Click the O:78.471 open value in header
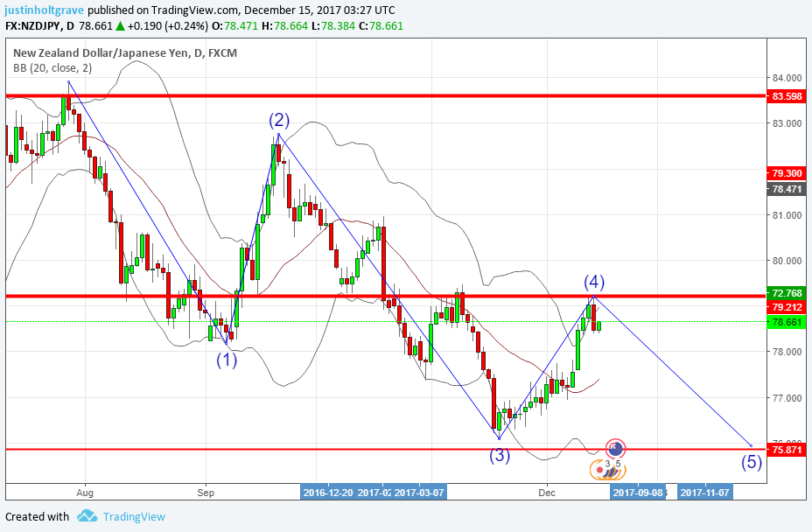 coord(235,26)
